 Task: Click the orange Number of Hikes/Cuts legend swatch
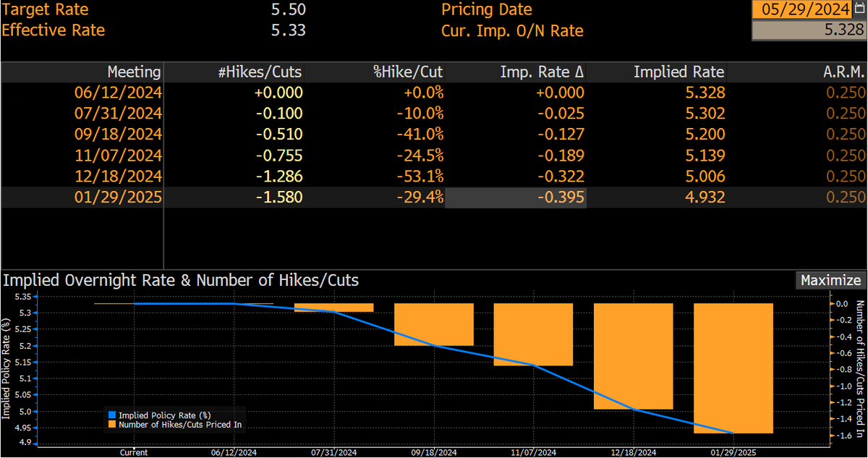coord(111,425)
